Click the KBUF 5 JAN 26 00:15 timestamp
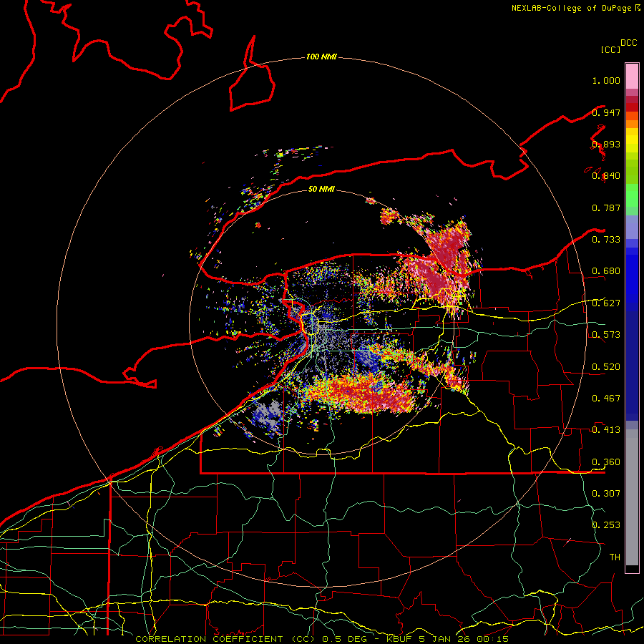The height and width of the screenshot is (644, 644). click(x=447, y=639)
